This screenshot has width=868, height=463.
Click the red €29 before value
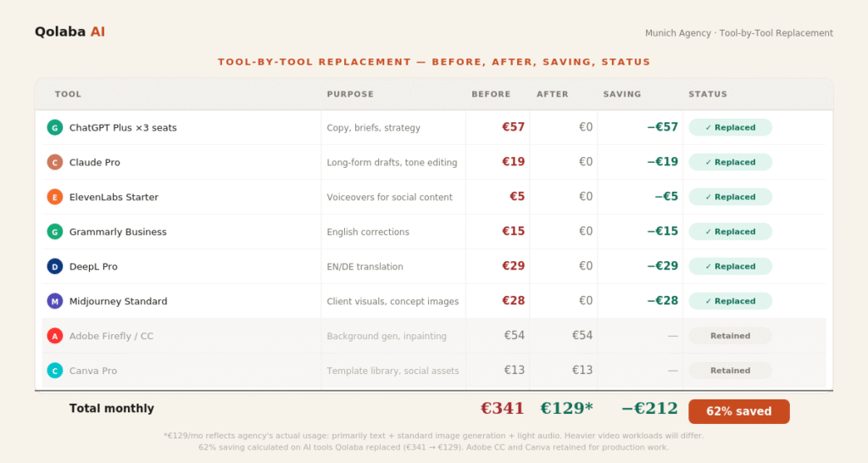coord(513,265)
